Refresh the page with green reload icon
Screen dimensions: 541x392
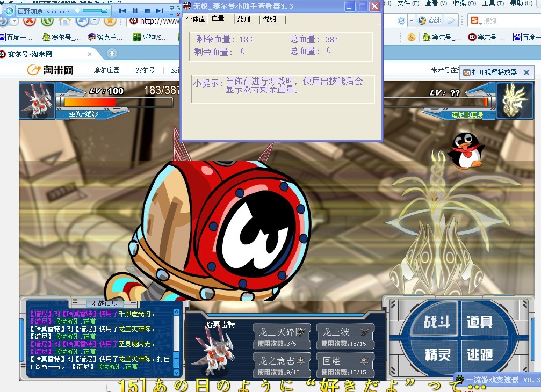(47, 21)
